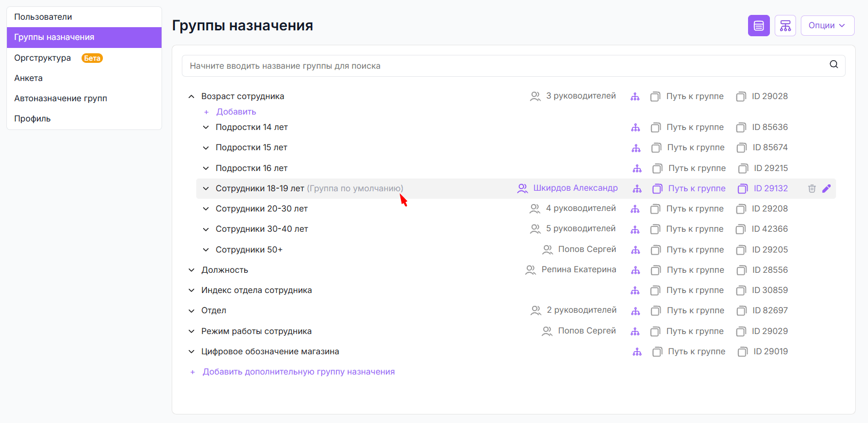Add an additional assignment group link
Viewport: 868px width, 423px height.
pos(293,372)
